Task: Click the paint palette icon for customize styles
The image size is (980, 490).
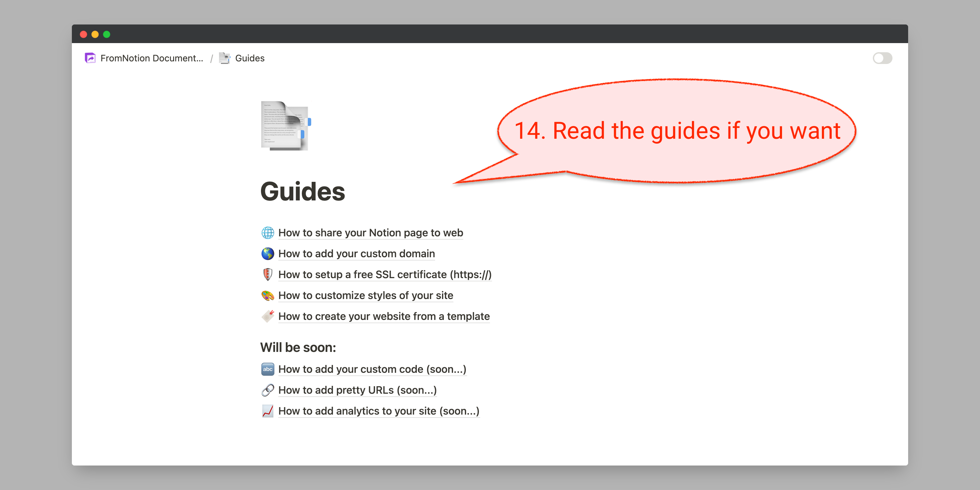Action: (268, 295)
